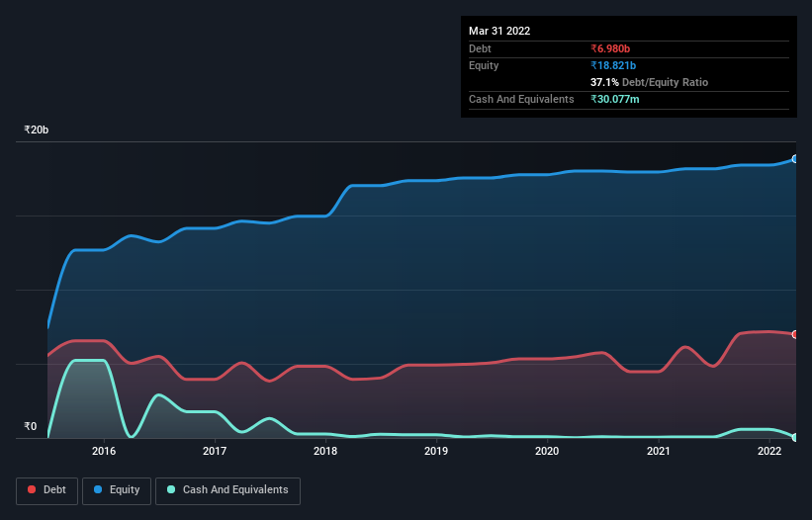Viewport: 812px width, 520px height.
Task: Click the ₹0 y-axis label
Action: 31,426
